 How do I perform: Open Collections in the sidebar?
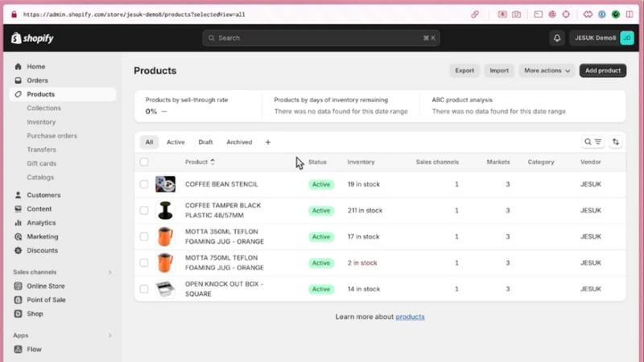point(43,108)
